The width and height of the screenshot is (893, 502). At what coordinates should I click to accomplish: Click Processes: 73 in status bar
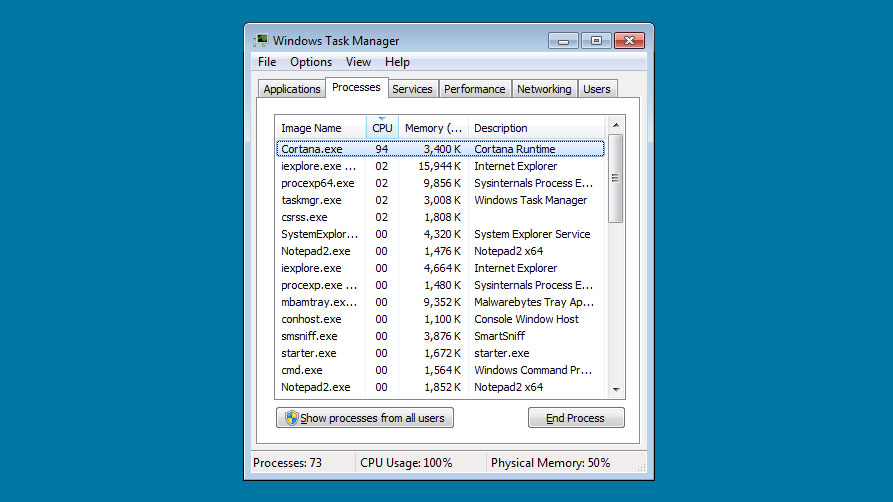287,463
